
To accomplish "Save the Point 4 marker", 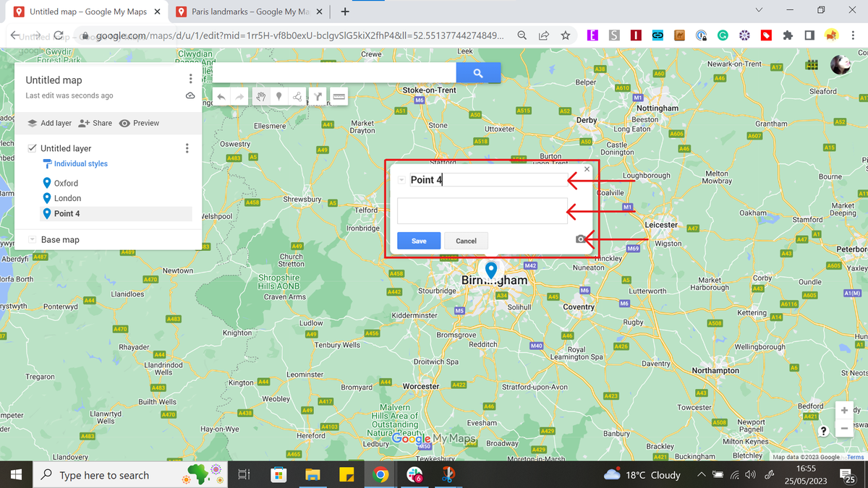I will [418, 240].
